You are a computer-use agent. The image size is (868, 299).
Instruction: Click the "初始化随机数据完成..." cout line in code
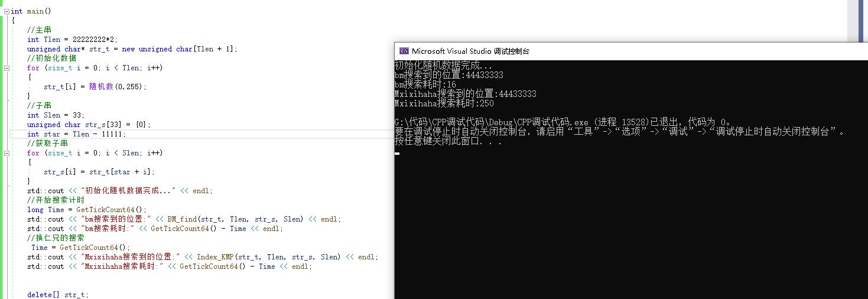click(119, 191)
